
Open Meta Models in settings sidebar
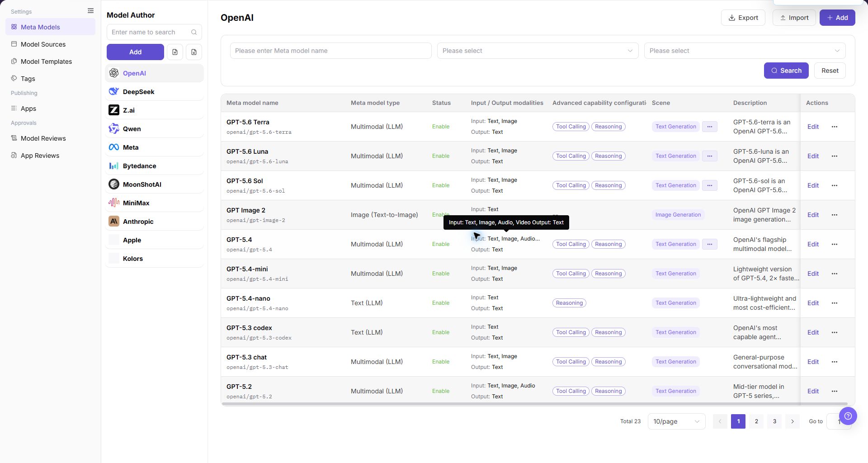50,27
